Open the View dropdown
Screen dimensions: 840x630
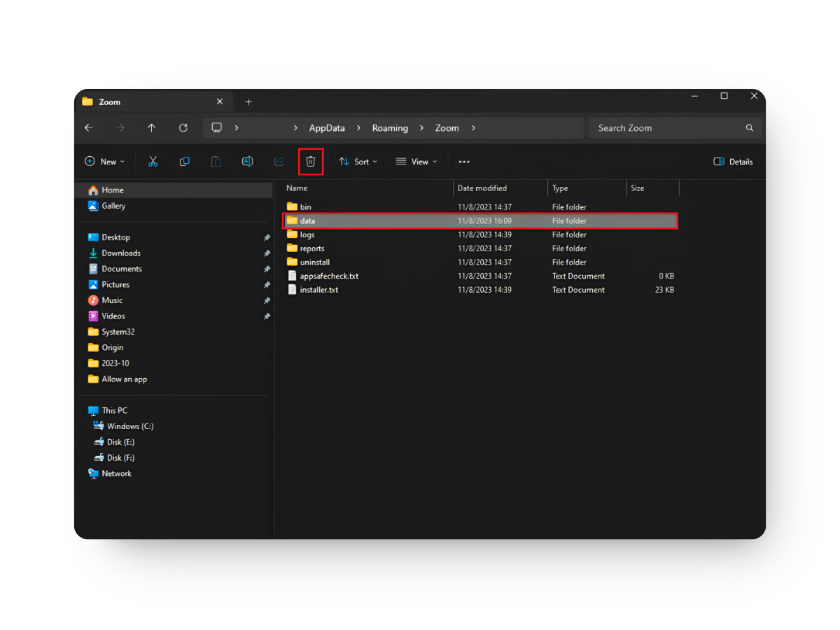[416, 162]
